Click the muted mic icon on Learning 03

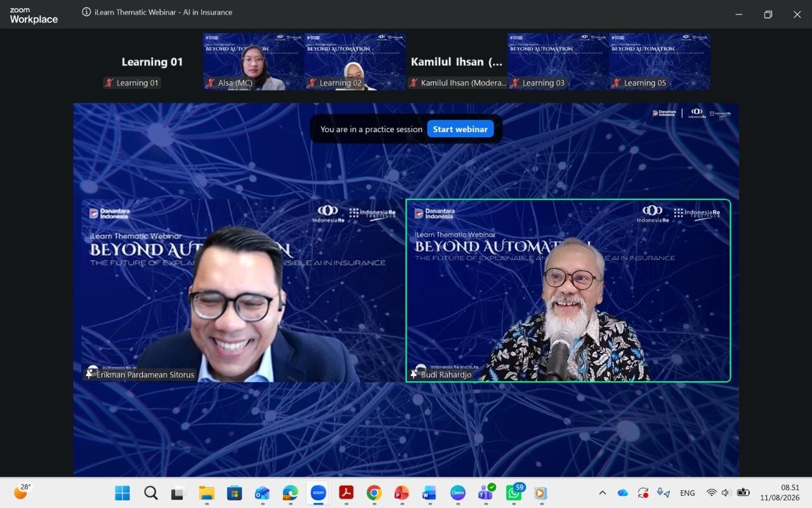(x=515, y=83)
